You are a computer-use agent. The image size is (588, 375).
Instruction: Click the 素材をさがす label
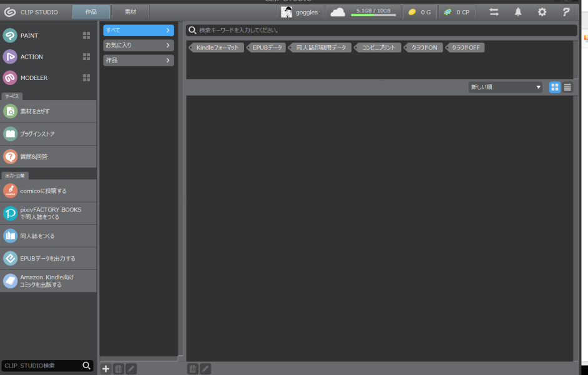coord(35,111)
